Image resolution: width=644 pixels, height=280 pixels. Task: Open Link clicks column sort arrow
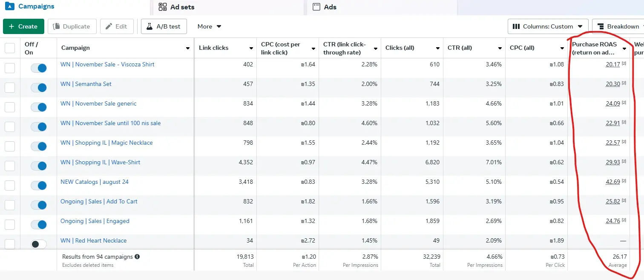click(251, 48)
